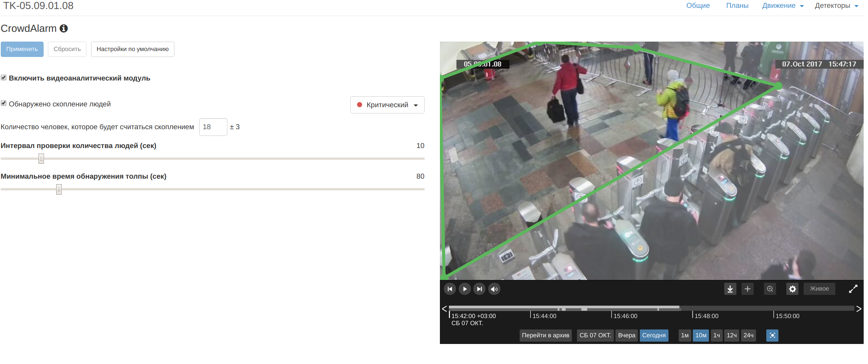Viewport: 868px width, 364px height.
Task: Click the Применить button
Action: tap(22, 49)
